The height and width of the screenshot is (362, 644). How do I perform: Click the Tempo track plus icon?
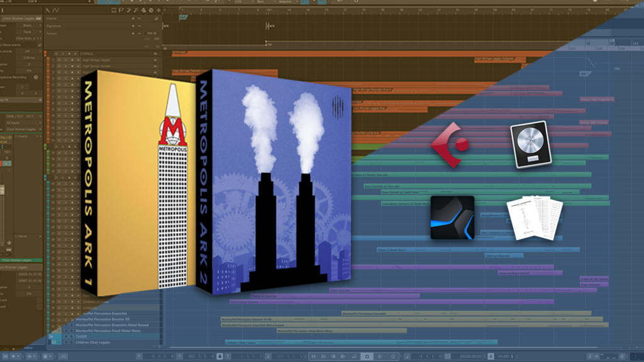click(133, 33)
